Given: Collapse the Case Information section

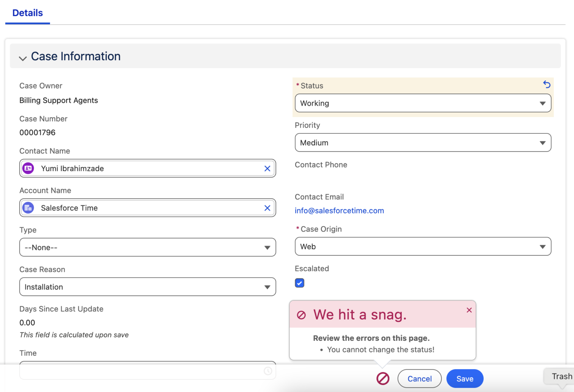Looking at the screenshot, I should click(23, 58).
